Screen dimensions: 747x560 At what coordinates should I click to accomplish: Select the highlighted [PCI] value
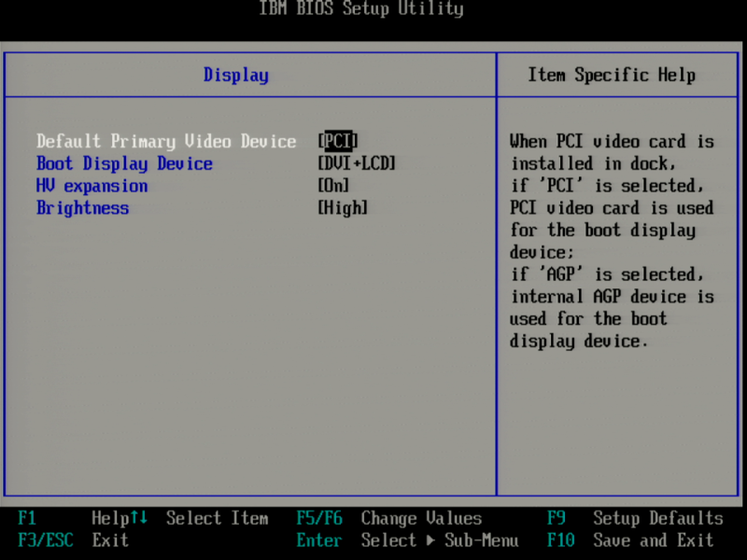[340, 141]
